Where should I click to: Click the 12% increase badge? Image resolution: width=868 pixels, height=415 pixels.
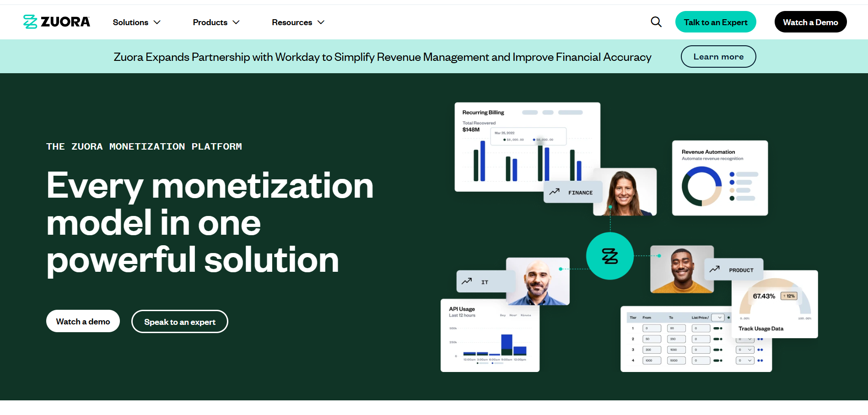pyautogui.click(x=789, y=296)
